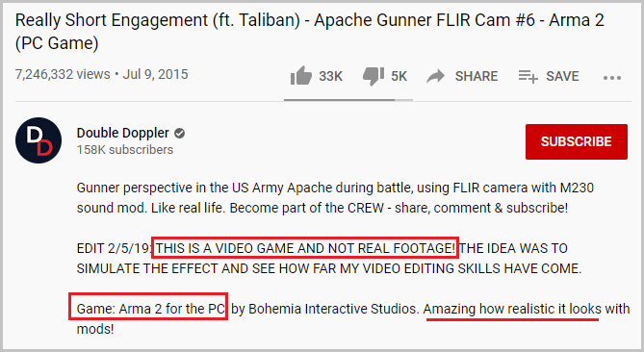Click the thumbs up like icon
Image resolution: width=644 pixels, height=352 pixels.
coord(301,76)
